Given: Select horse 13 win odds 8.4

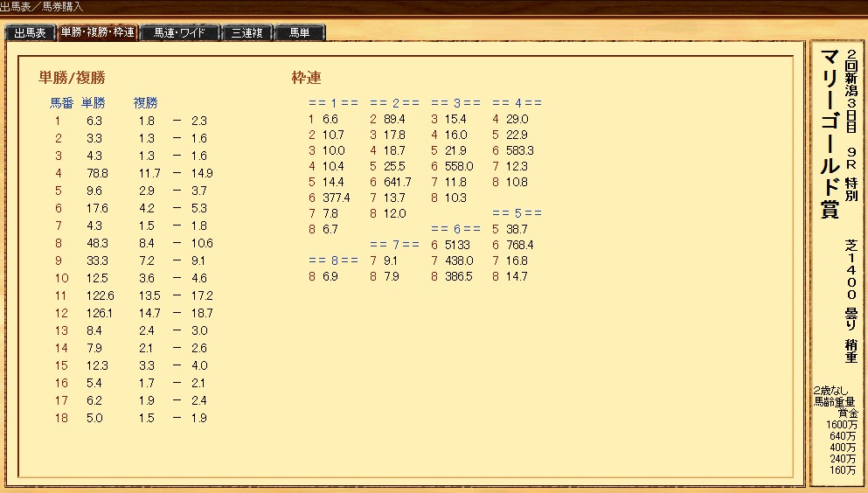Looking at the screenshot, I should click(x=94, y=331).
